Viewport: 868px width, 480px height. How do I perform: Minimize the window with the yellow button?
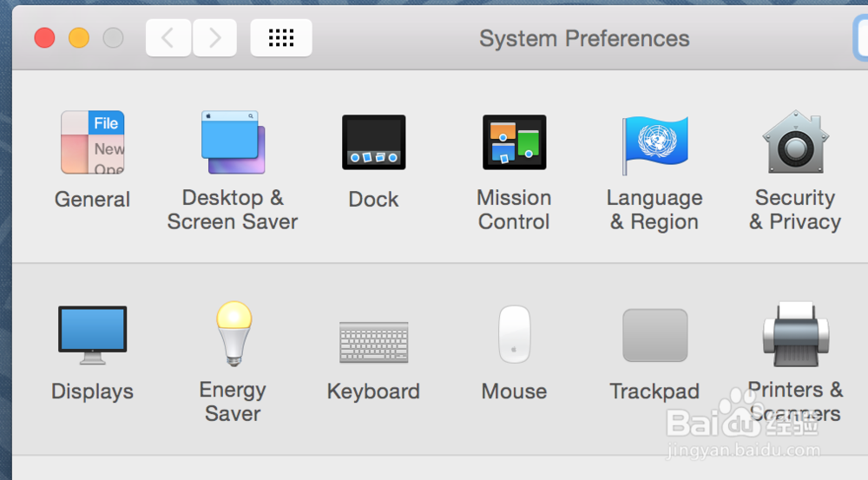click(79, 38)
